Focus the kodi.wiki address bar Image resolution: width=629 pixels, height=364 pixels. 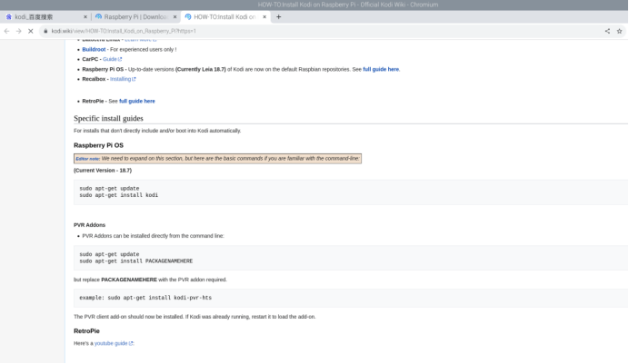click(321, 31)
